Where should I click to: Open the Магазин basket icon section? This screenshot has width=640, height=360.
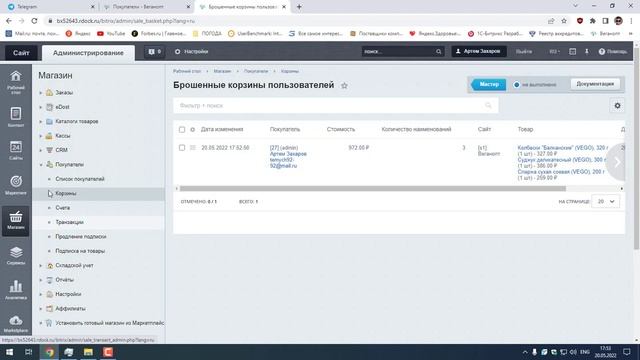(x=16, y=220)
